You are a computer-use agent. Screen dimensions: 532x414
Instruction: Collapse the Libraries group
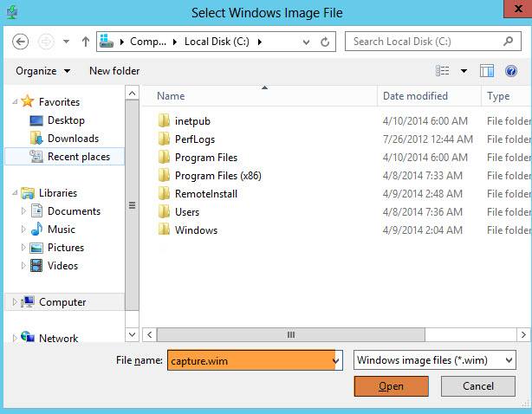[15, 192]
